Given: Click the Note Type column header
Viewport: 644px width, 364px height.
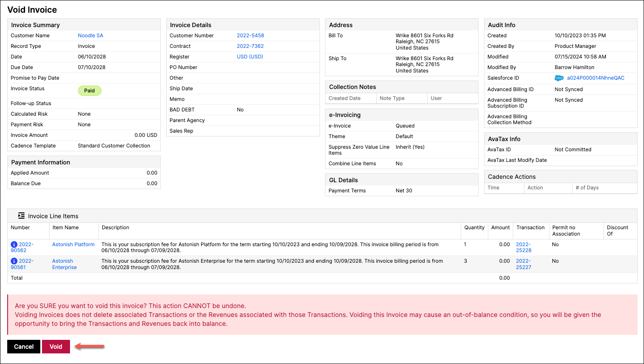Looking at the screenshot, I should pos(392,98).
